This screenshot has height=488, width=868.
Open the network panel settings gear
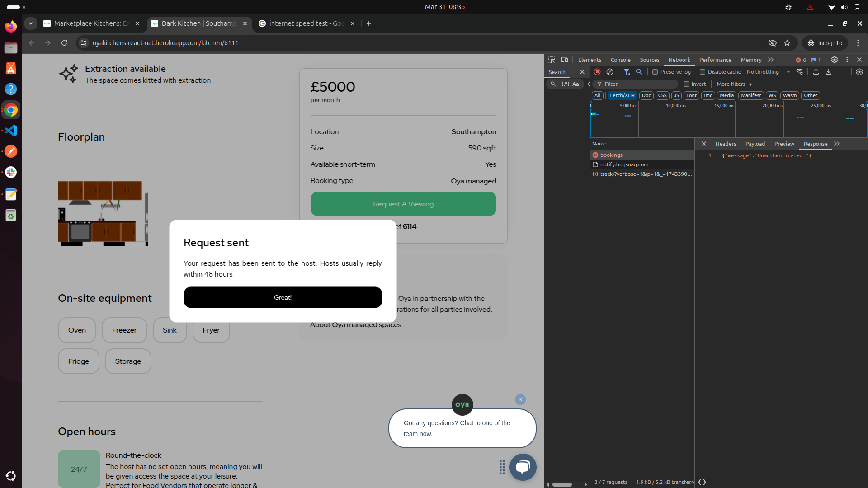point(859,72)
